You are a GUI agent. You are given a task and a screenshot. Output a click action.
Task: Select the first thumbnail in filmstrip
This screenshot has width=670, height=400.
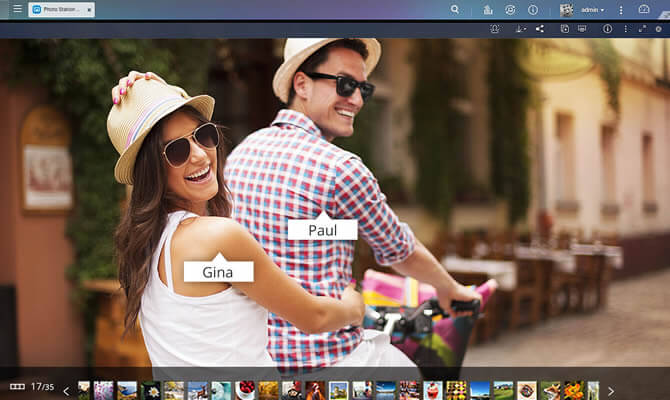click(x=85, y=389)
